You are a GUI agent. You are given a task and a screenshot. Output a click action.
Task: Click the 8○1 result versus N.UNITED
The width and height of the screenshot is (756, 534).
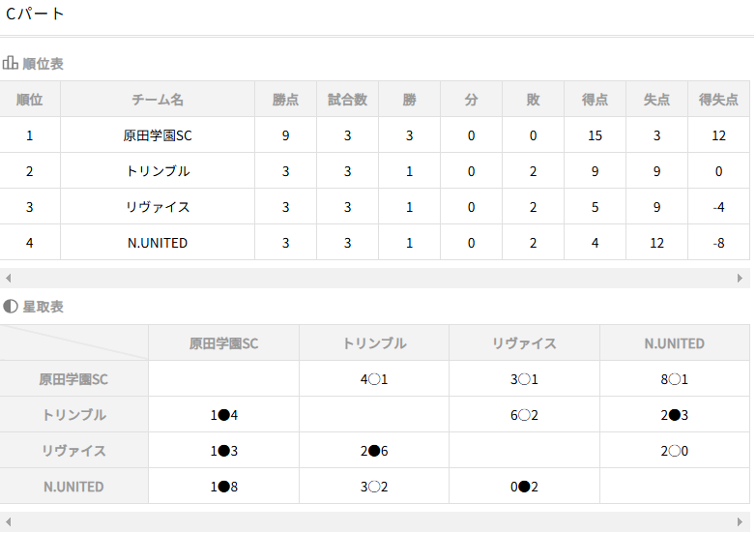(675, 379)
